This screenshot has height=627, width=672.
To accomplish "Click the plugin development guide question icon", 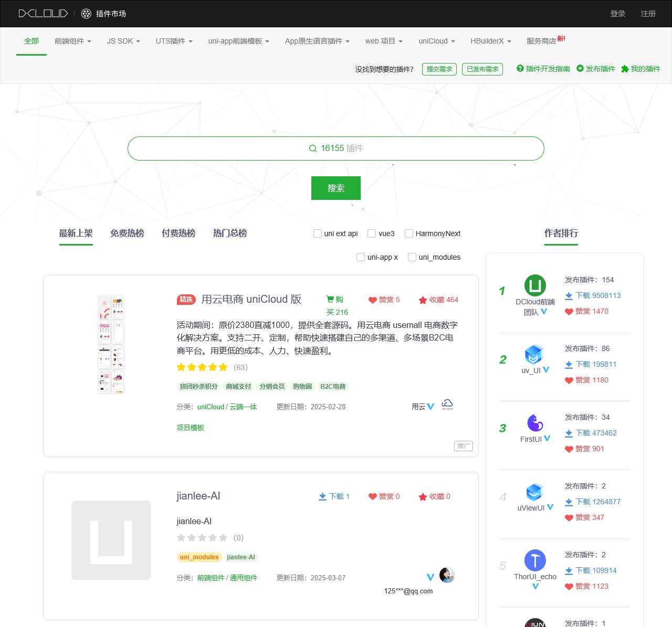I will (520, 68).
